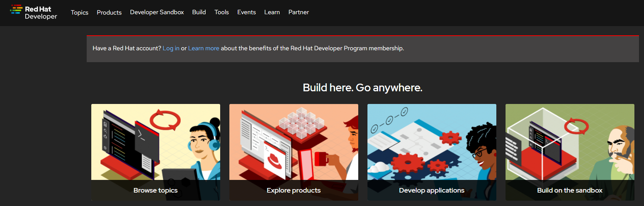644x206 pixels.
Task: Go to the Events menu item
Action: click(246, 12)
